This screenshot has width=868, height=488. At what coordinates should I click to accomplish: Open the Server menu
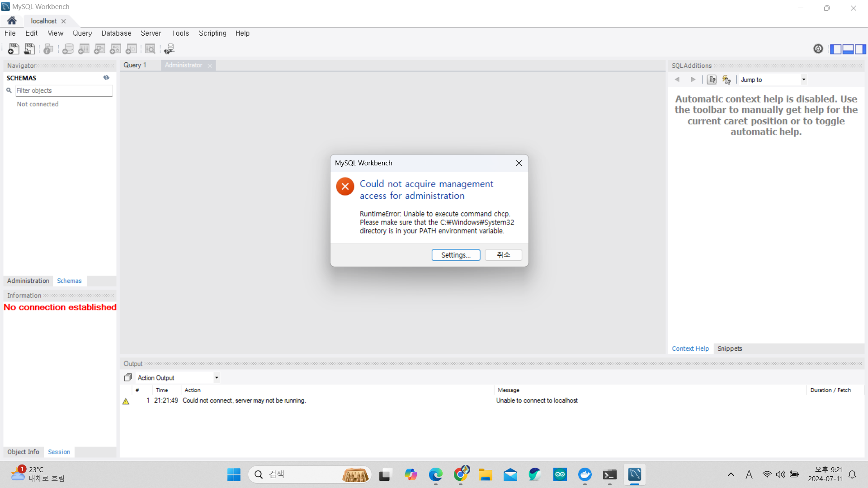(151, 33)
